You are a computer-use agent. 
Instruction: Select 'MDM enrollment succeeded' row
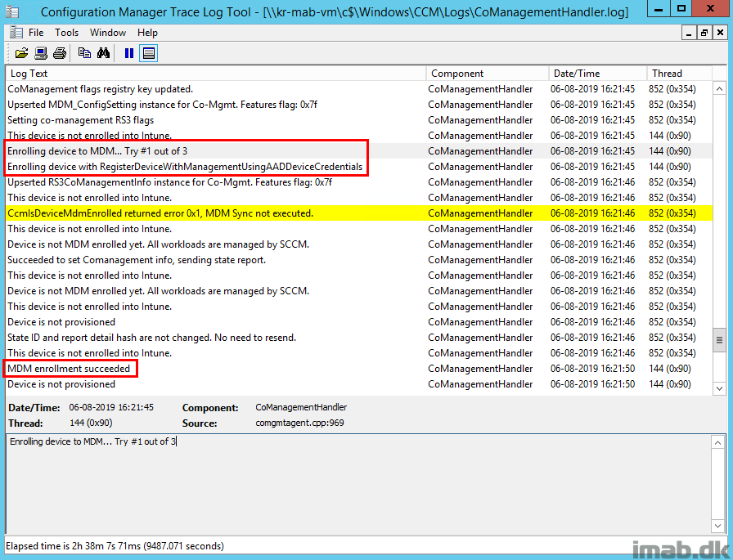tap(359, 369)
